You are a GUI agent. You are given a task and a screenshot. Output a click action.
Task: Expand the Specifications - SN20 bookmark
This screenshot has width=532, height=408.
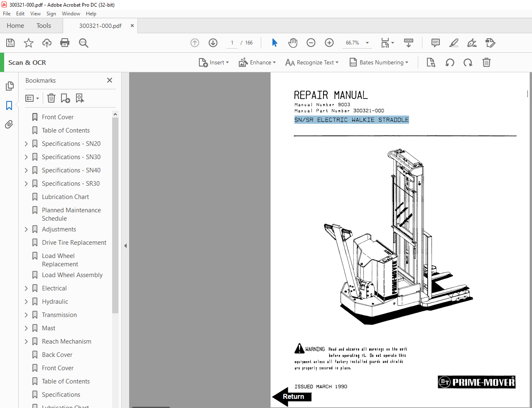[26, 144]
